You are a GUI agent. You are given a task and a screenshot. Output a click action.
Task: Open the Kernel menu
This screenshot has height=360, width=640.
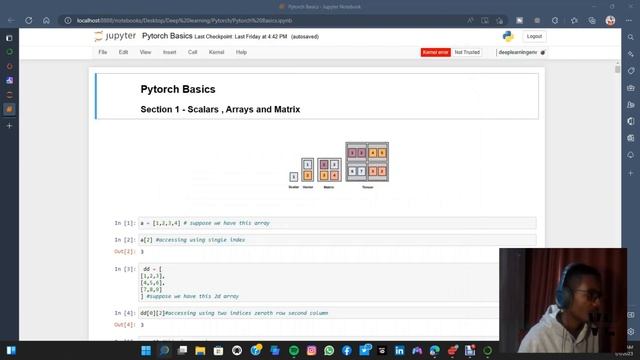[x=216, y=52]
